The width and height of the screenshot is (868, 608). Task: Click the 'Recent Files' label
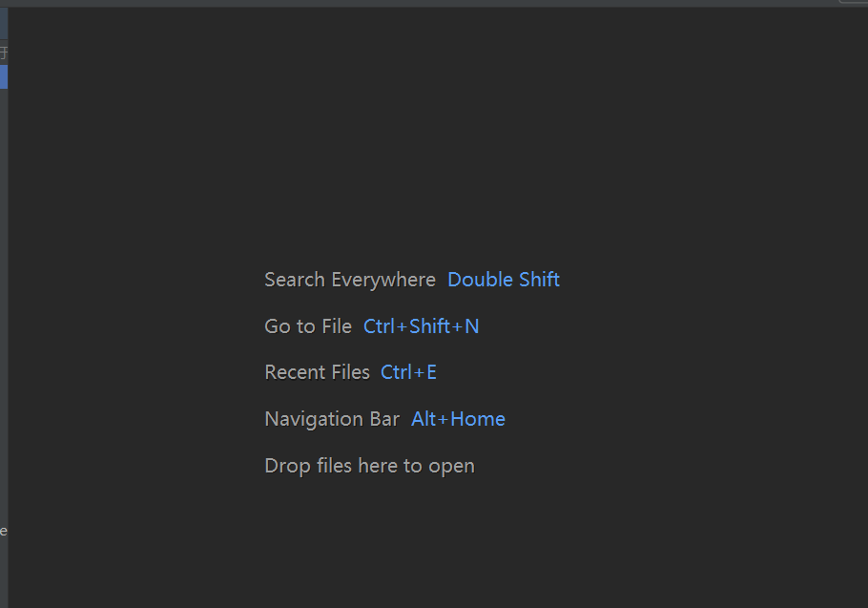(x=318, y=372)
